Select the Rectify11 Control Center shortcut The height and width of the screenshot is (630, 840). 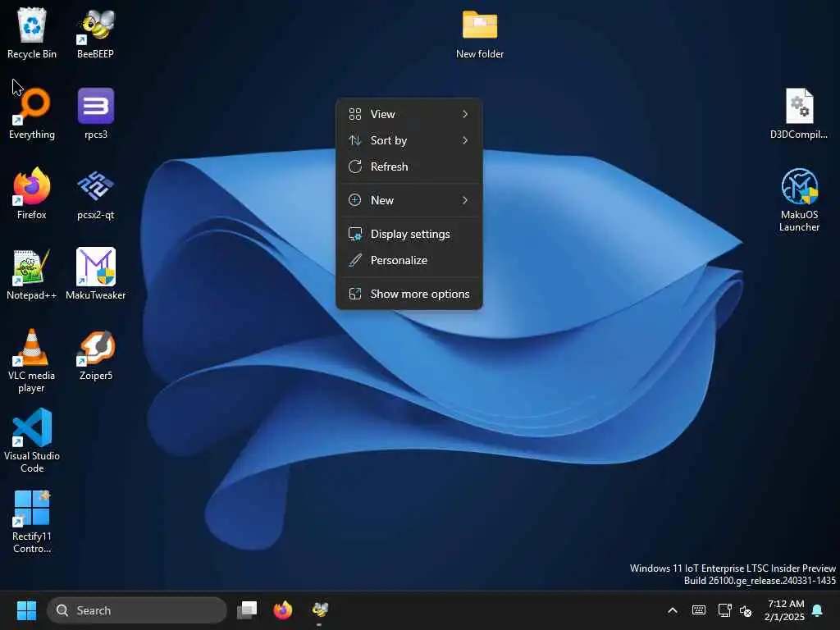pos(32,522)
